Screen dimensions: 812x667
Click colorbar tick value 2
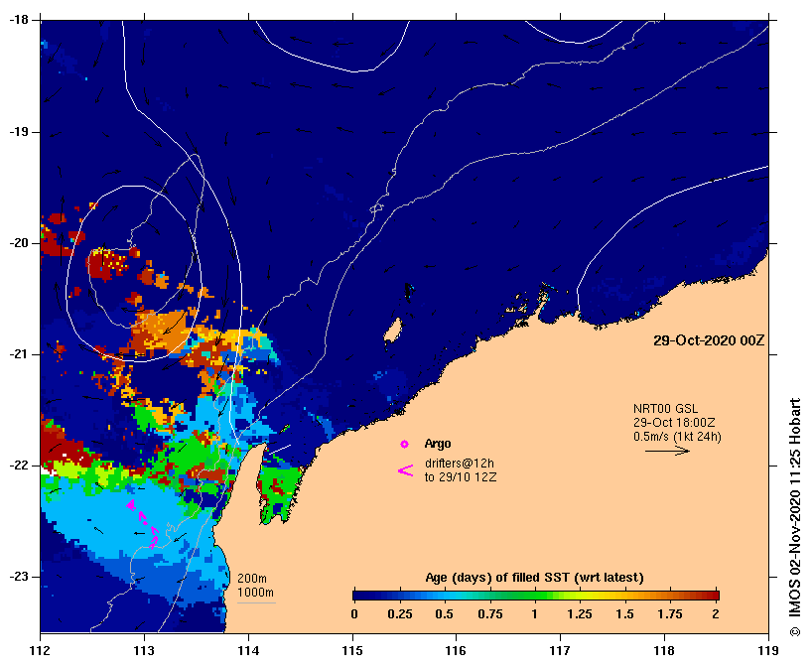716,614
